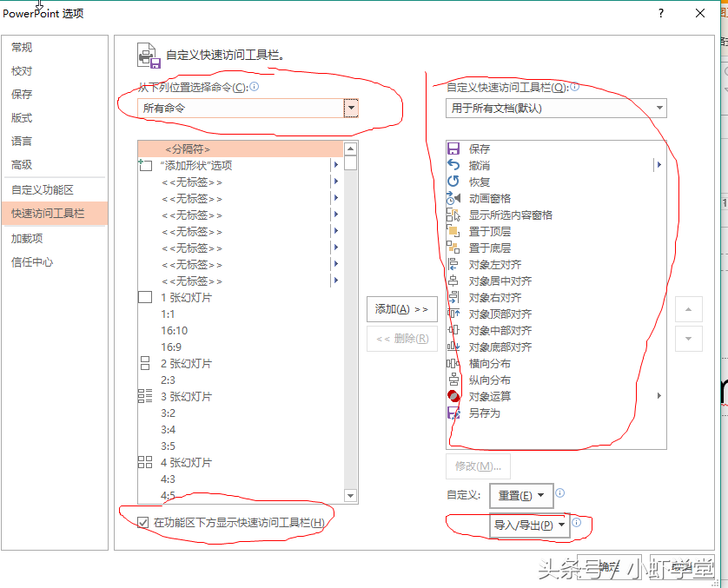This screenshot has height=588, width=728.
Task: Select the 对象右对齐 align-right icon
Action: 453,297
